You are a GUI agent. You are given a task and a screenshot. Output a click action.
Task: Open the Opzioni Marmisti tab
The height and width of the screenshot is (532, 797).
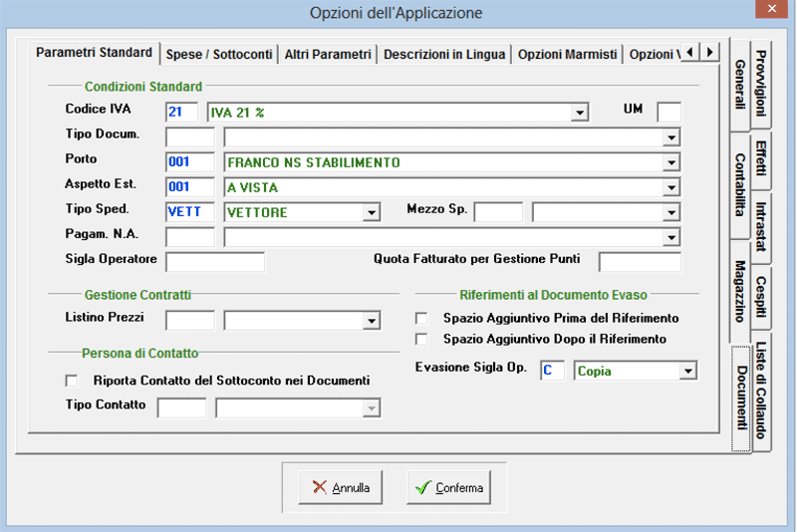[567, 55]
